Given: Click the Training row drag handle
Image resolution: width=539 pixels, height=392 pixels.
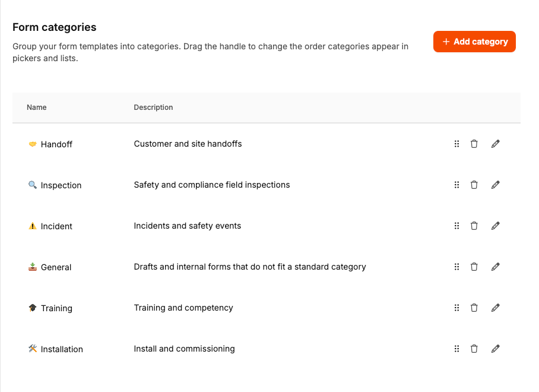Looking at the screenshot, I should click(x=456, y=308).
